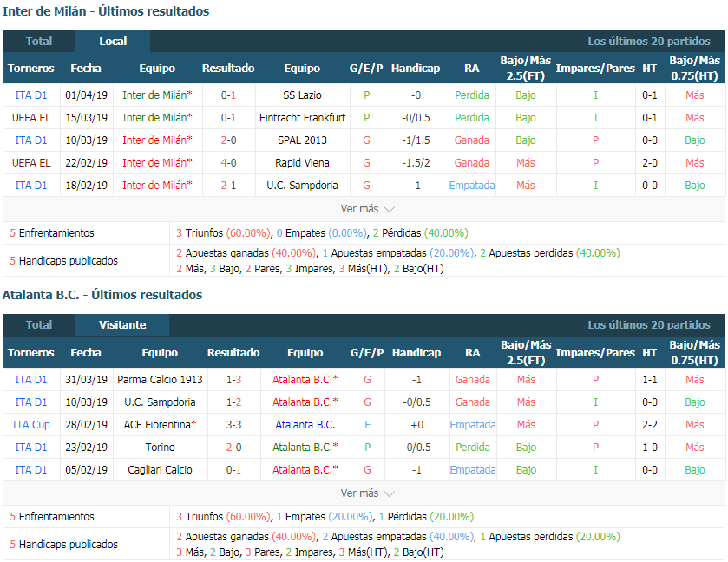Image resolution: width=728 pixels, height=562 pixels.
Task: Switch to Total tab in Inter de Milán table
Action: click(39, 42)
